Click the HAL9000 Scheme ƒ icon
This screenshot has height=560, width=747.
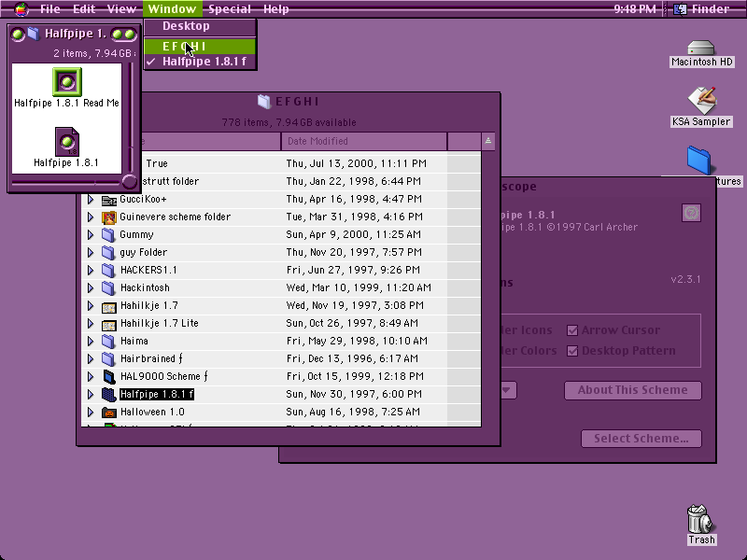[109, 377]
